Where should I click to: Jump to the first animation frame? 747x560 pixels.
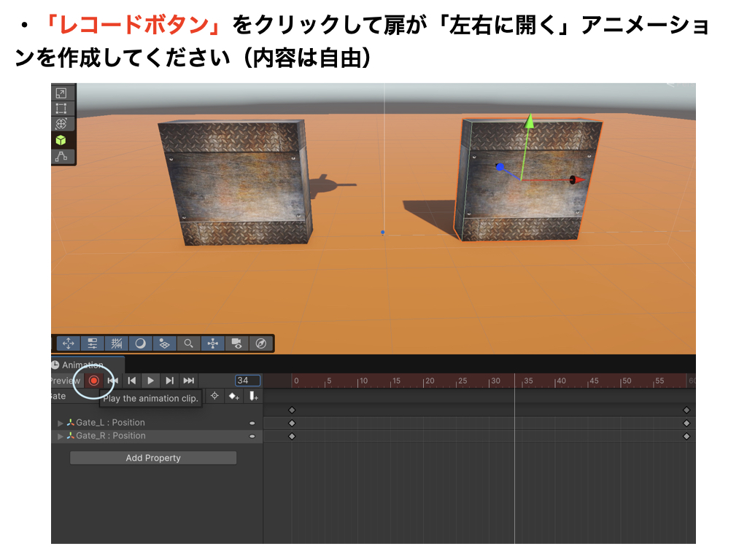point(113,381)
